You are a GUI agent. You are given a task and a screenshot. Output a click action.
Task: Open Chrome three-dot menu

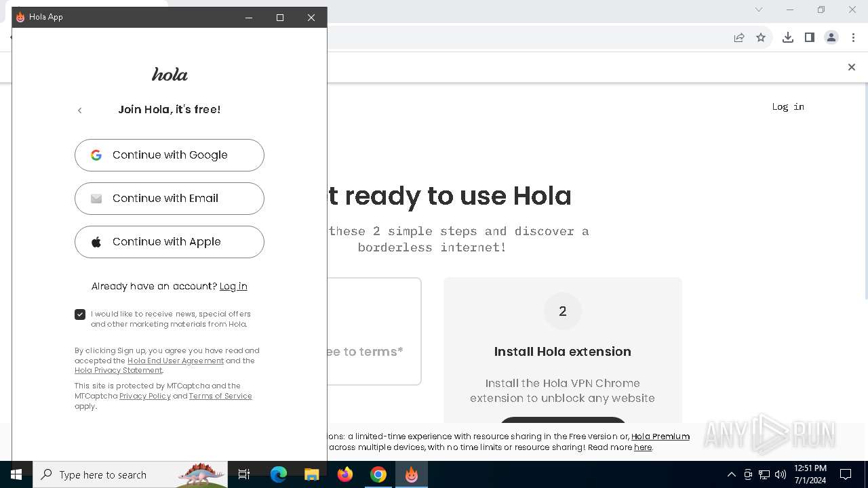[x=853, y=38]
